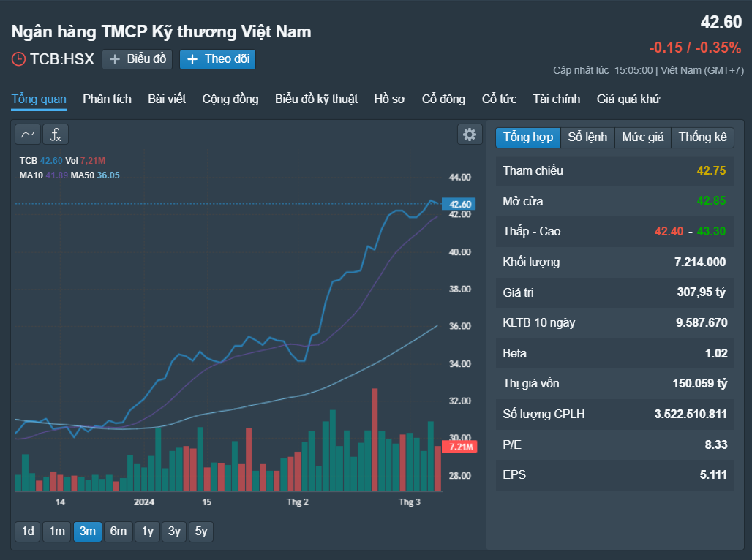The width and height of the screenshot is (752, 560).
Task: Click the company name heading
Action: tap(161, 31)
